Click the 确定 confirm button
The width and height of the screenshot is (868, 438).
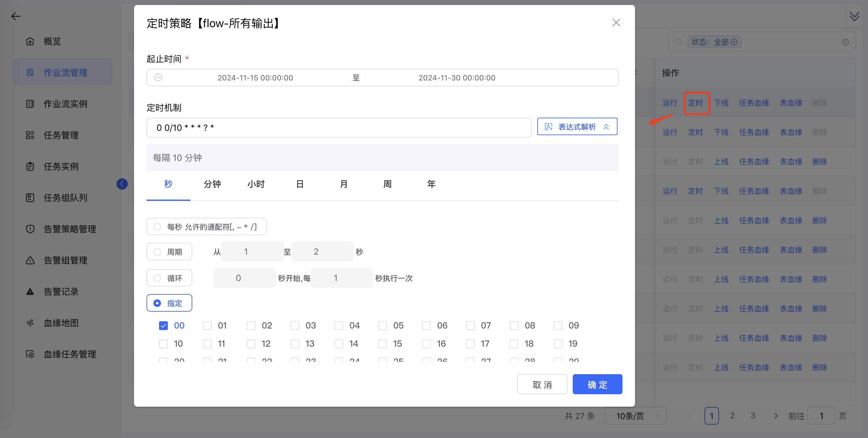click(x=597, y=384)
